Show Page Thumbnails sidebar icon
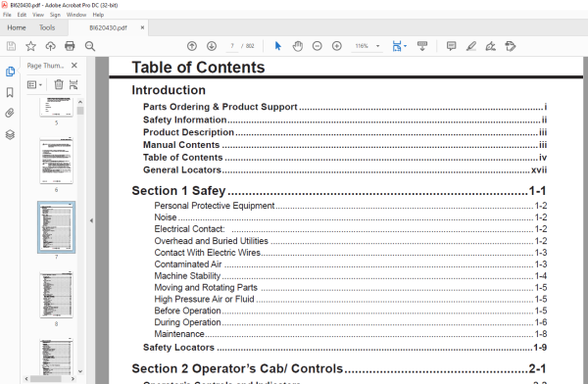The width and height of the screenshot is (588, 384). (x=10, y=72)
